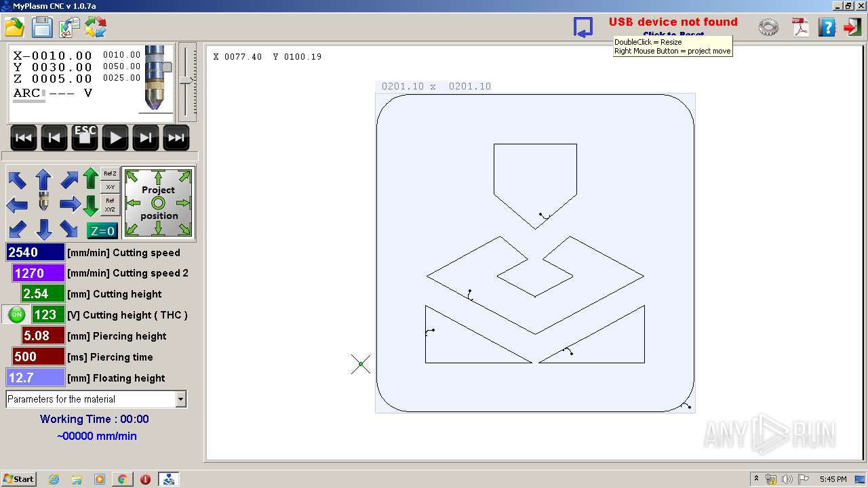Lower the Z axis with the green down arrow

click(x=91, y=205)
